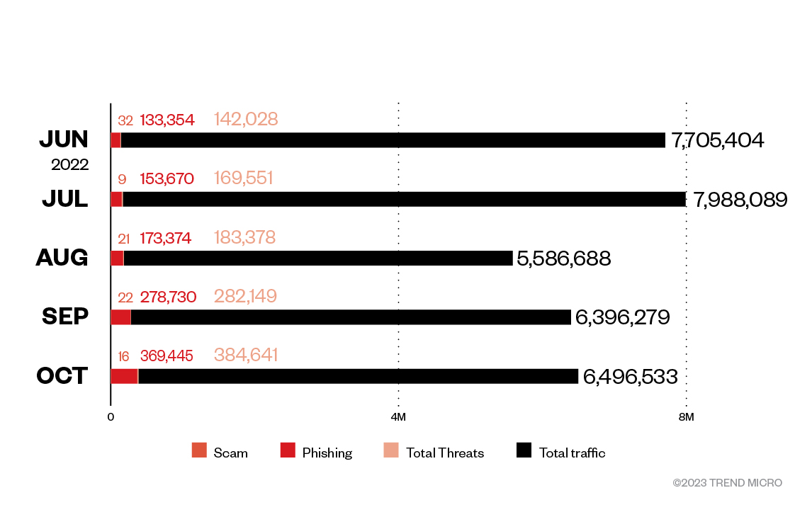The height and width of the screenshot is (517, 812).
Task: Click the JUN total traffic value 7,705,404
Action: pos(717,140)
